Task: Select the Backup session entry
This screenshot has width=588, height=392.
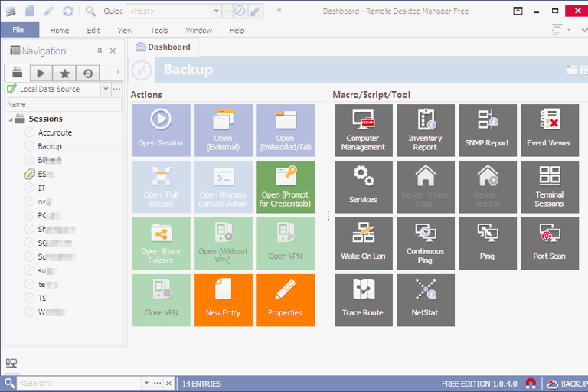Action: [x=50, y=146]
